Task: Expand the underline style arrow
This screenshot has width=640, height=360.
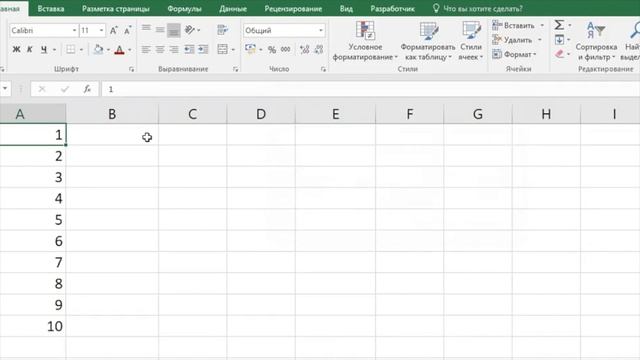Action: click(54, 50)
